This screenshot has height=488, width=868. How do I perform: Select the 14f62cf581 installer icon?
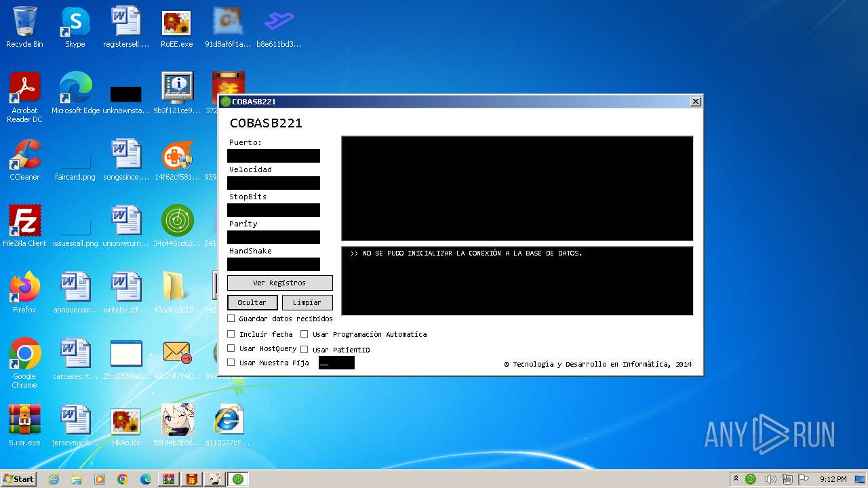(x=176, y=160)
